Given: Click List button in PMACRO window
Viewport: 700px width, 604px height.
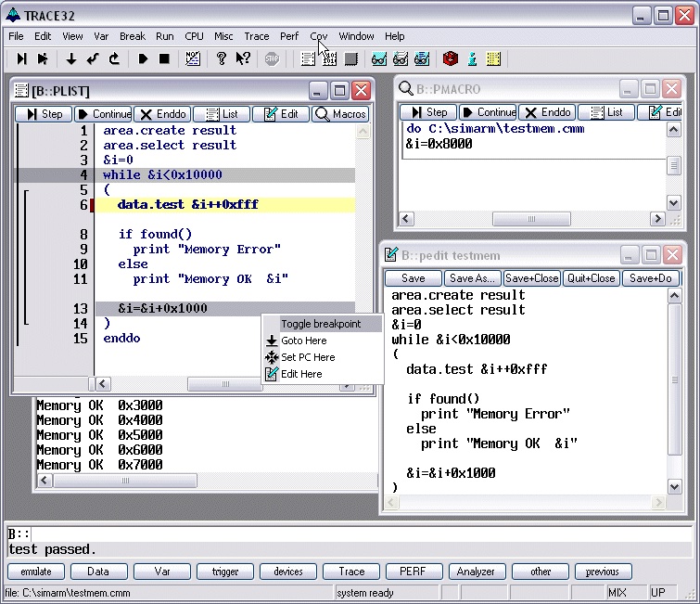Looking at the screenshot, I should [606, 112].
